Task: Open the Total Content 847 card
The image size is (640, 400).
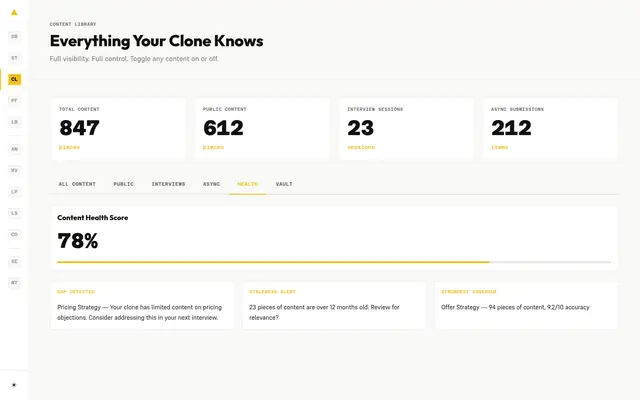Action: (x=118, y=129)
